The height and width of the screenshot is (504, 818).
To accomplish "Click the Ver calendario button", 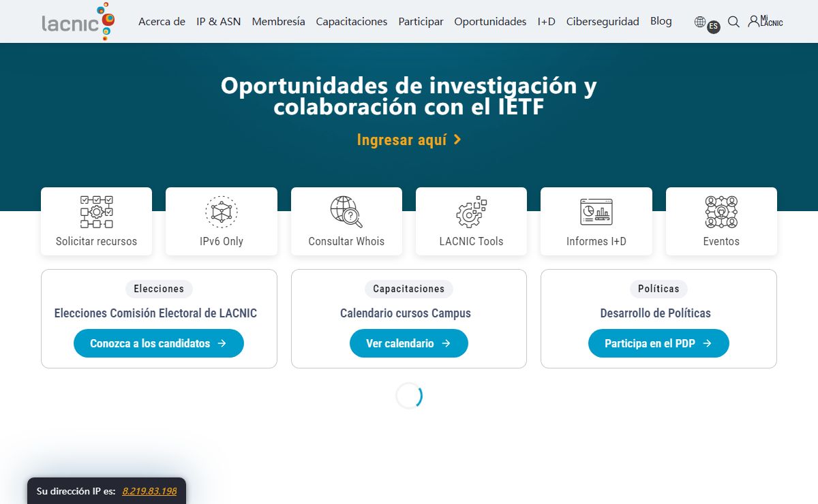I will (x=409, y=343).
